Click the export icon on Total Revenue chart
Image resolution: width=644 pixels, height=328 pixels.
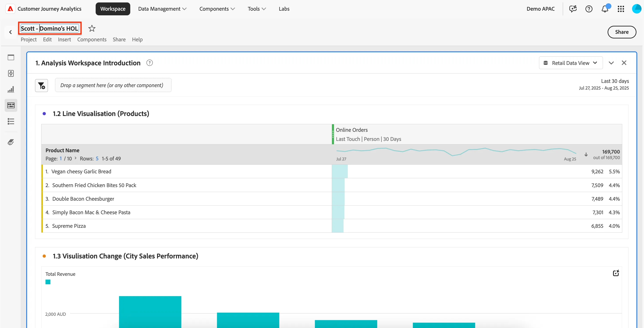(x=616, y=273)
